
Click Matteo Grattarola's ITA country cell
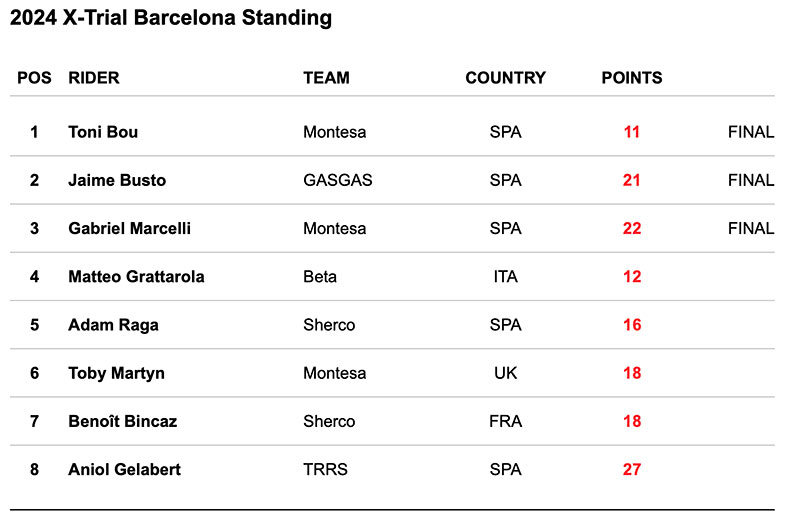coord(505,277)
